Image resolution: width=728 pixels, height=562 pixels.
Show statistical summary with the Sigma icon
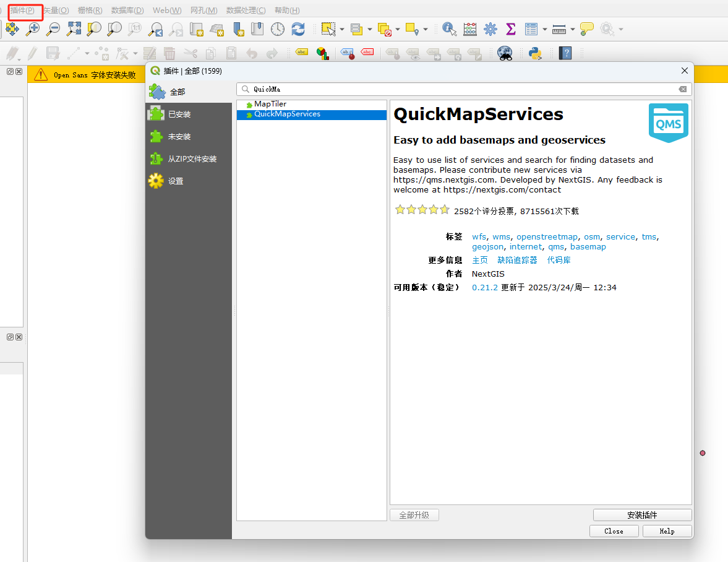point(511,28)
